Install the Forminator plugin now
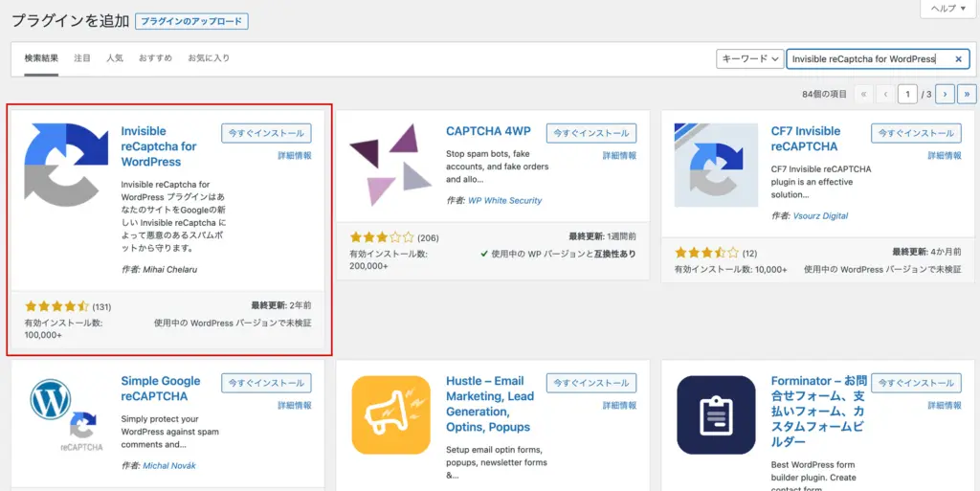 coord(916,383)
